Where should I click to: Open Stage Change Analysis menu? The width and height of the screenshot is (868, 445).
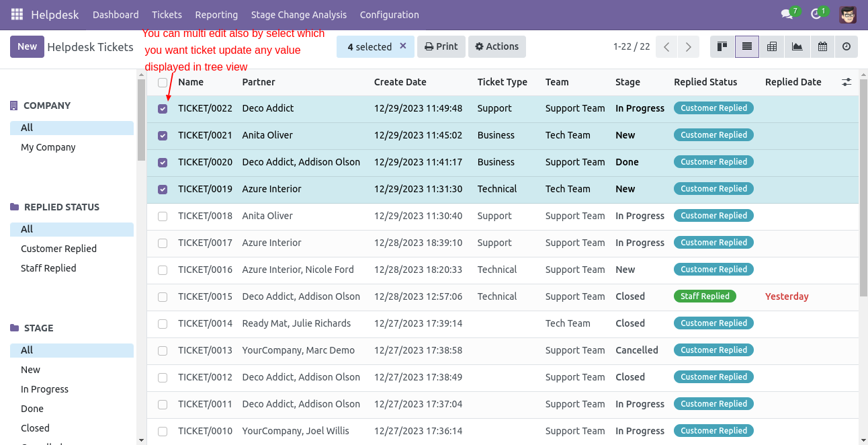[x=299, y=15]
